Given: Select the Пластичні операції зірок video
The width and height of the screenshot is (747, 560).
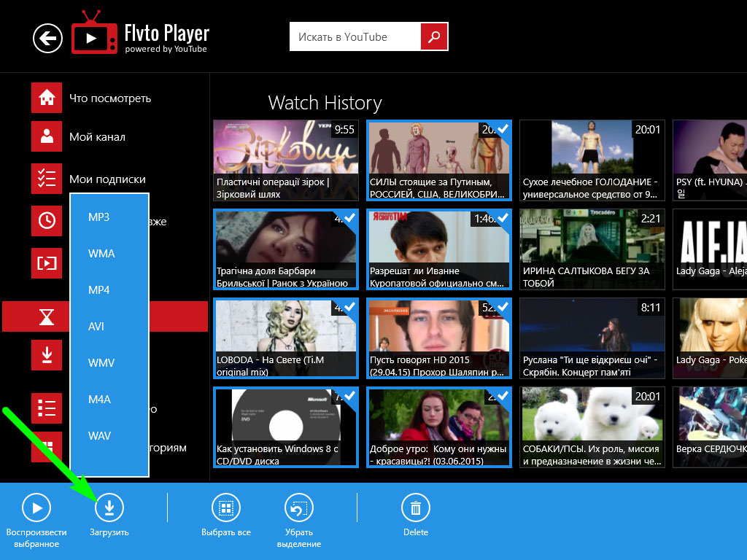Looking at the screenshot, I should click(286, 160).
